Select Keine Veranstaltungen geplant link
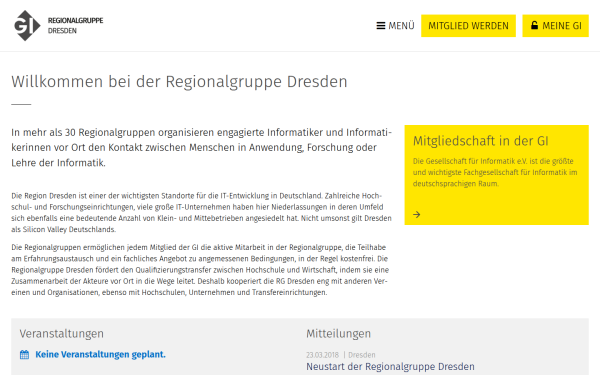The width and height of the screenshot is (600, 375). point(100,354)
